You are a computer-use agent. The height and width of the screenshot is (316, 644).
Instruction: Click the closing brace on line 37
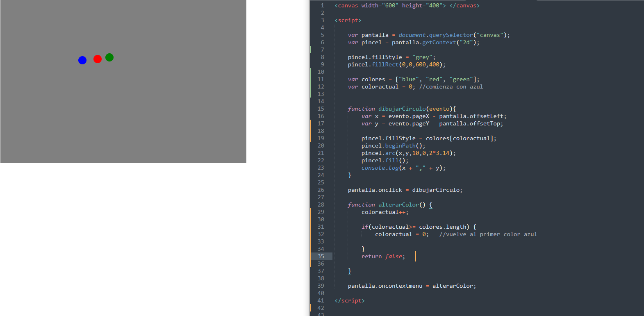pos(350,271)
